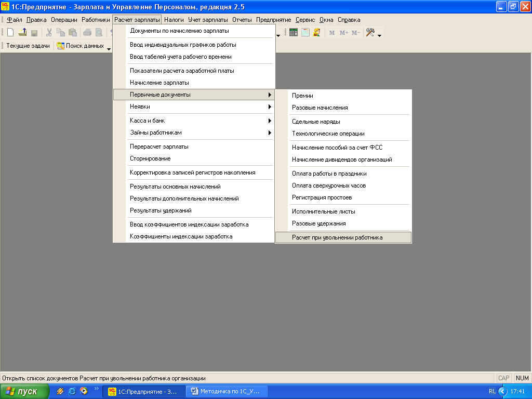Click the Open file toolbar icon
This screenshot has width=532, height=399.
click(22, 33)
